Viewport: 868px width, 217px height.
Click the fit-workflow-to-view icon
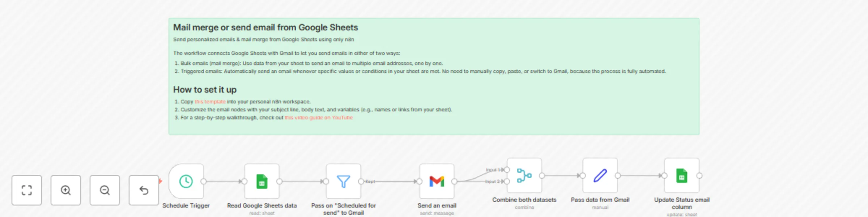point(26,190)
